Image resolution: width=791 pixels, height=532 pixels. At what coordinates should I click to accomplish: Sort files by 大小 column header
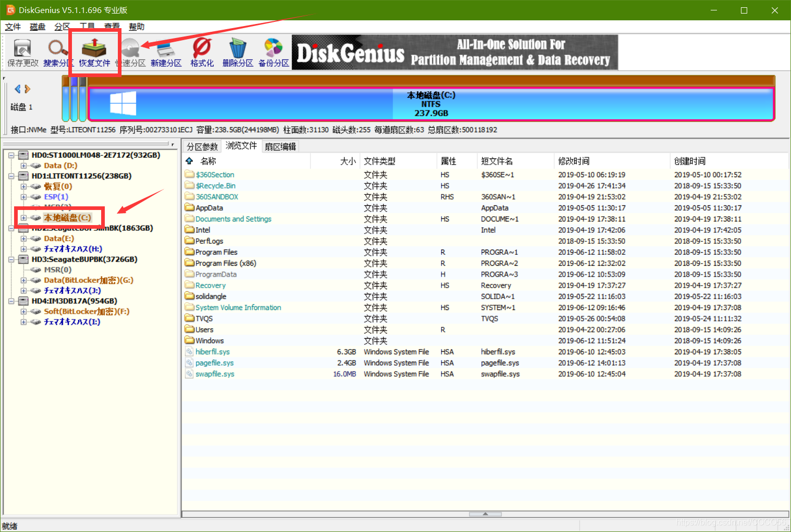[335, 161]
